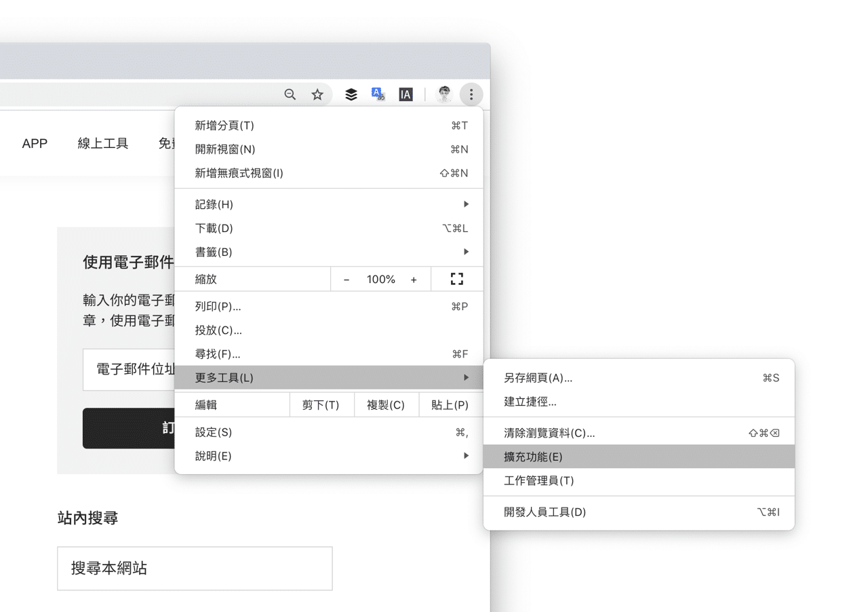The height and width of the screenshot is (612, 868).
Task: Click 剪下(T) in the edit row
Action: click(x=321, y=405)
